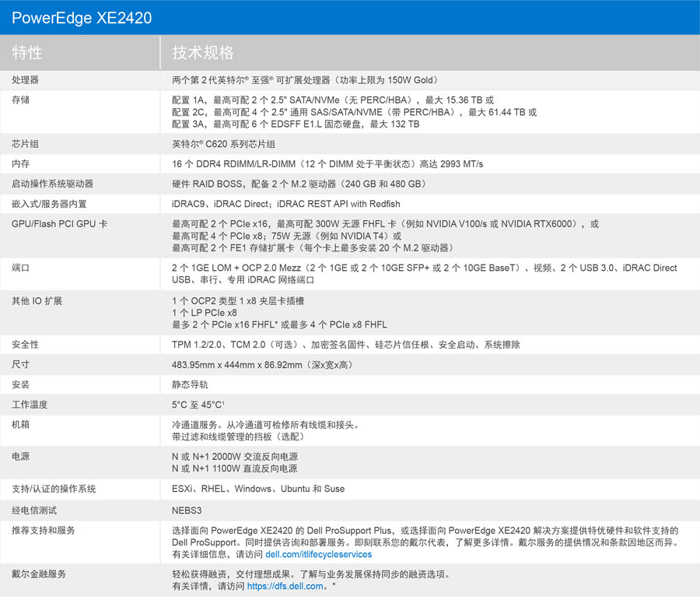Select the 其他 IO 扩展 row label
Screen dimensions: 700x603
[37, 301]
